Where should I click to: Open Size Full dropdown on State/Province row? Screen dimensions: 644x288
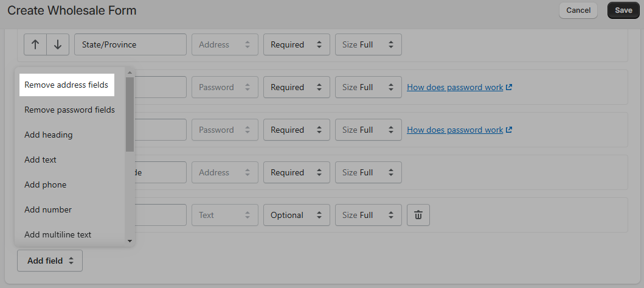coord(369,44)
